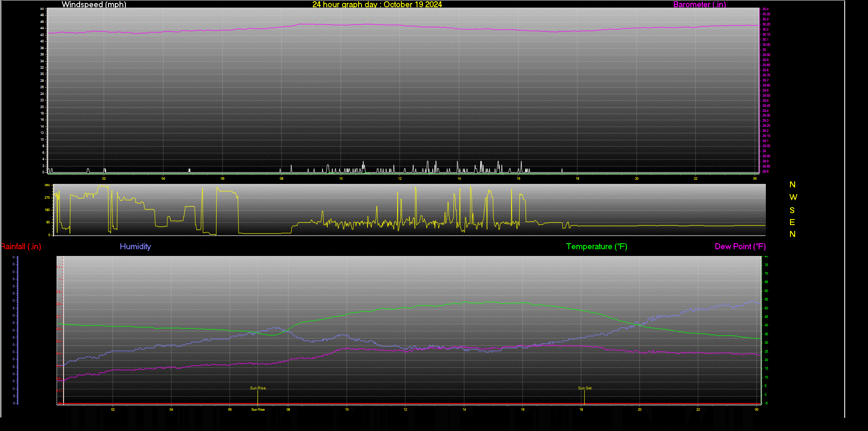This screenshot has height=431, width=868.
Task: Click the "20" hour label under the temperature graph
Action: tap(640, 409)
